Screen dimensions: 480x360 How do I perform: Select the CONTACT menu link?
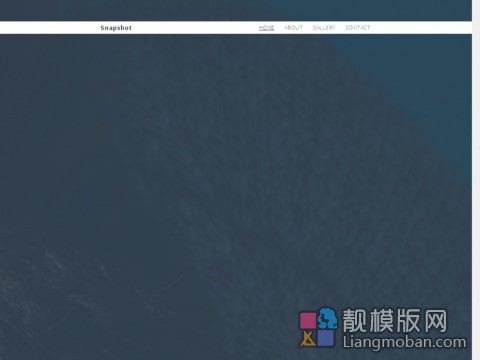[358, 28]
